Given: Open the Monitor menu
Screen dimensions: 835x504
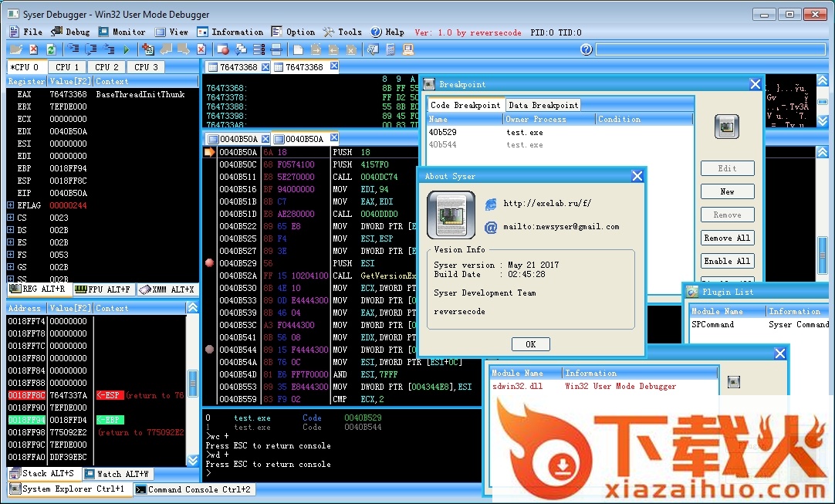Looking at the screenshot, I should [122, 32].
